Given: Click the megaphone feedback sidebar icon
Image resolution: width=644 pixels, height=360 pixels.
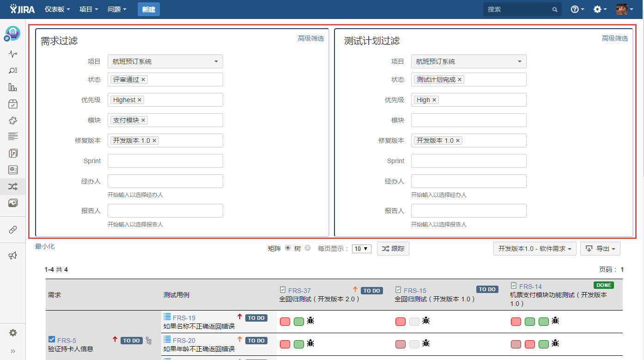Looking at the screenshot, I should (x=13, y=256).
